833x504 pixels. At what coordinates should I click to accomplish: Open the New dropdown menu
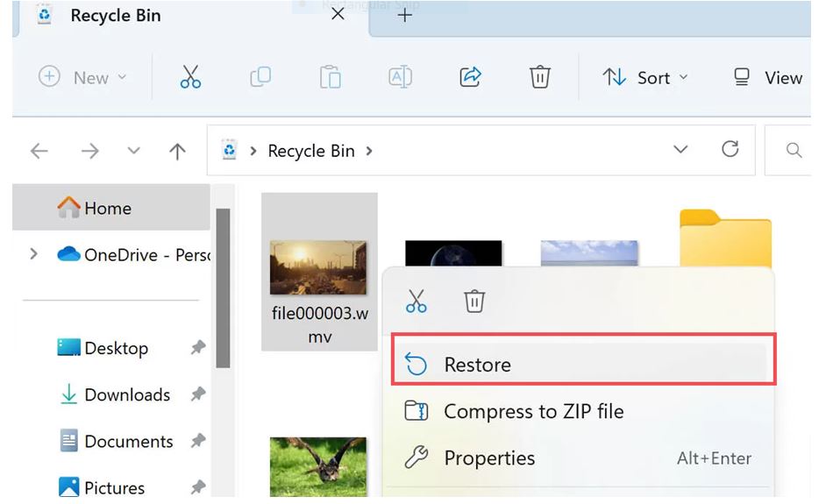coord(83,77)
